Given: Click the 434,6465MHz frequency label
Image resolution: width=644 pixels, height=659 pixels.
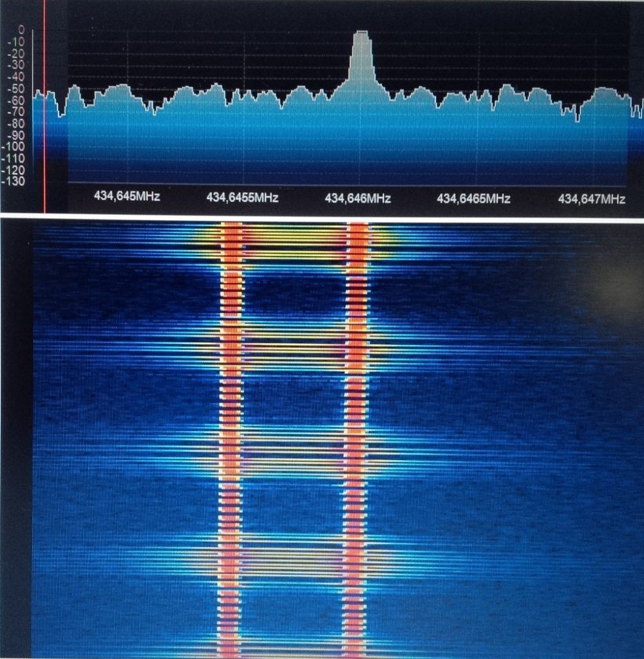Looking at the screenshot, I should click(473, 198).
